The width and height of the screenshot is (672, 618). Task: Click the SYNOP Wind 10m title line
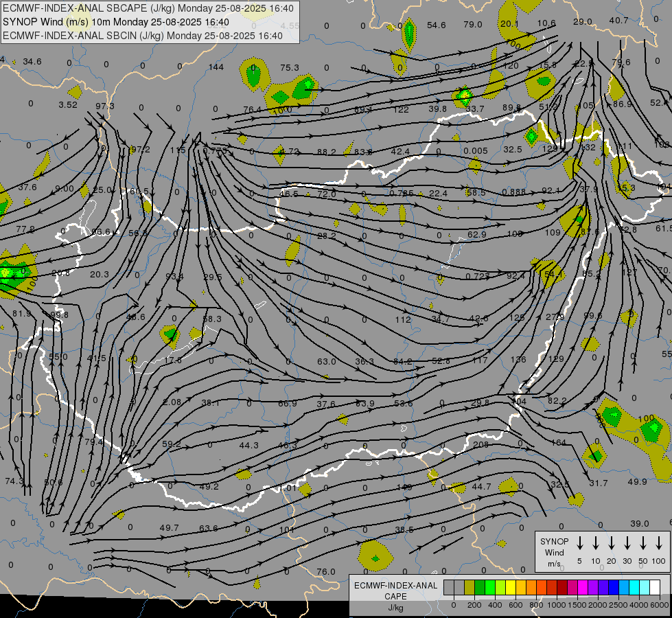click(x=116, y=22)
